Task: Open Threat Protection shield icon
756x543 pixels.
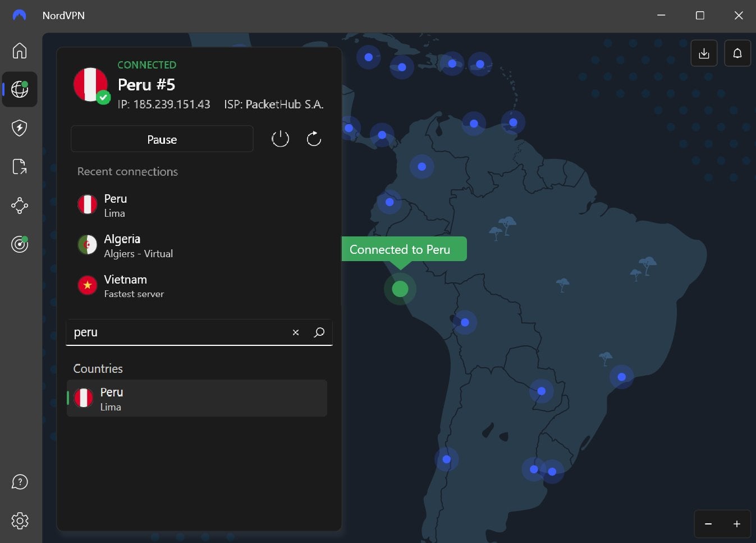Action: [20, 128]
